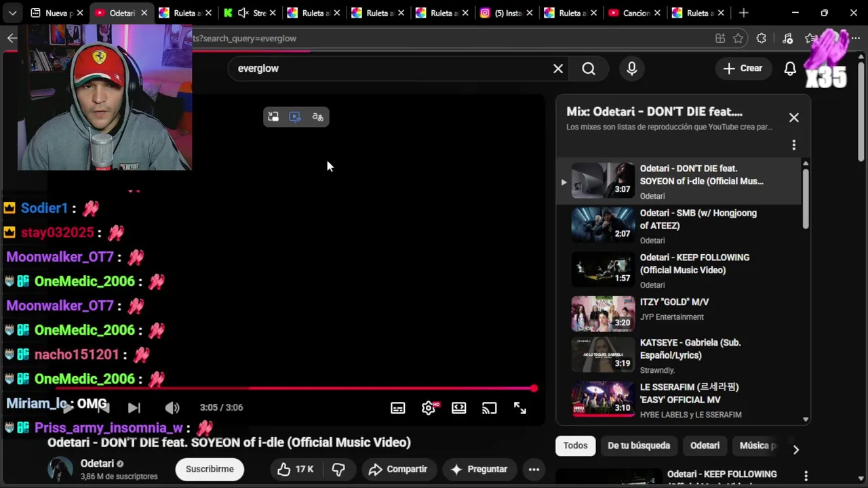
Task: Bookmark this page with star icon
Action: (738, 39)
